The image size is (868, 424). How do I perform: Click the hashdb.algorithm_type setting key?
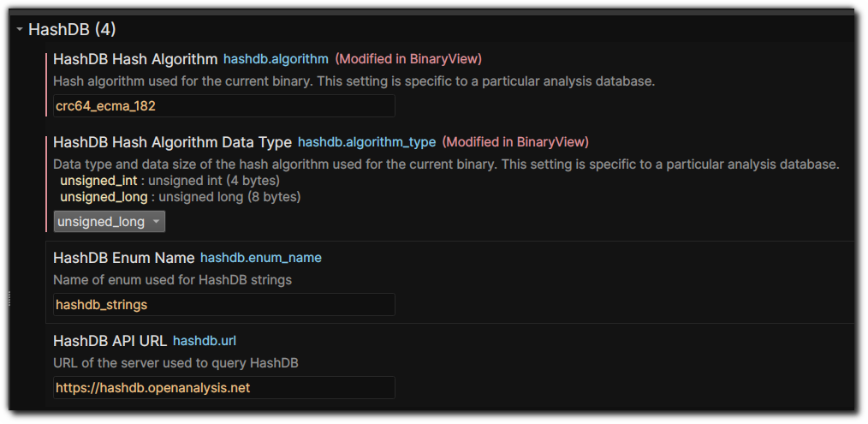[x=366, y=142]
